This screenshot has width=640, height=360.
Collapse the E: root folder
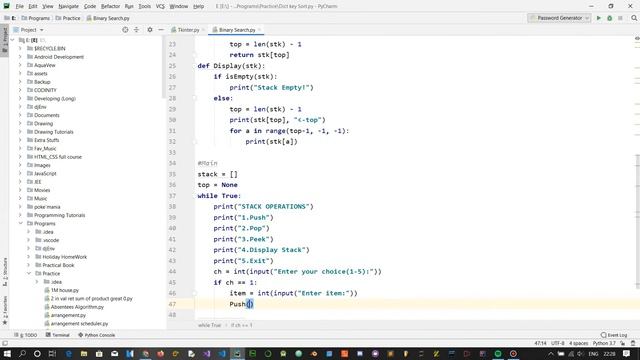pos(13,40)
